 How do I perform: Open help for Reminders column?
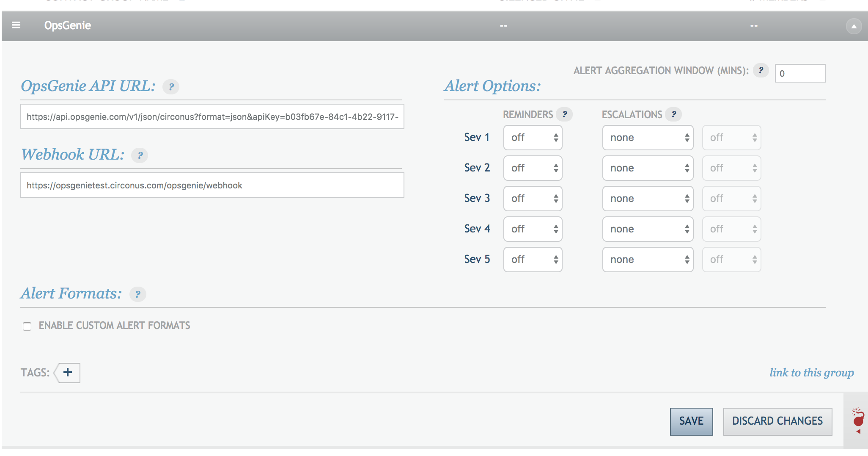(564, 114)
